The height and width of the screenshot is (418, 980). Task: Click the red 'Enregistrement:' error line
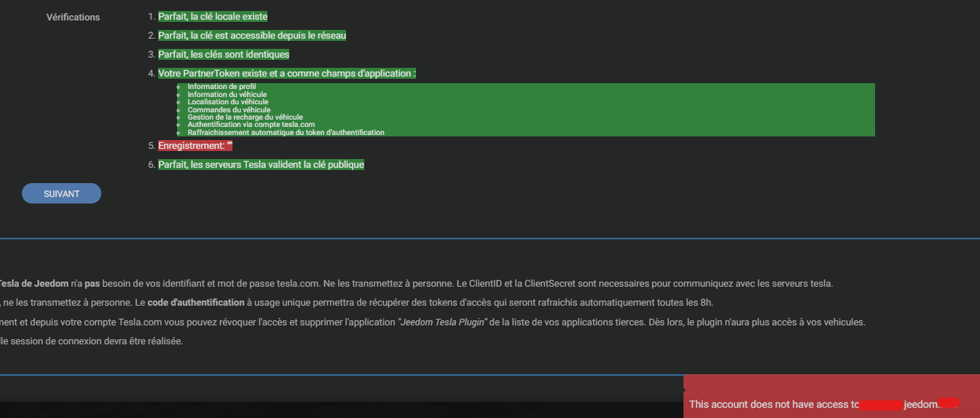[x=195, y=146]
